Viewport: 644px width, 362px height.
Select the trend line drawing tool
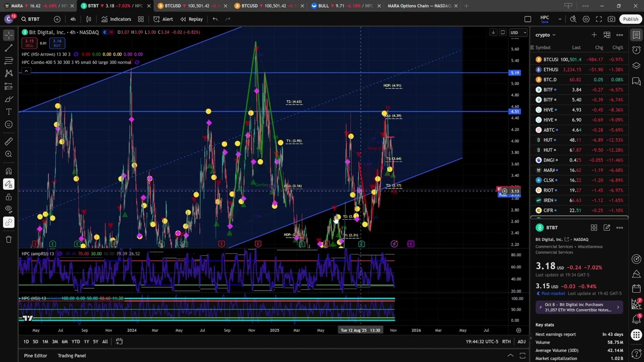9,48
